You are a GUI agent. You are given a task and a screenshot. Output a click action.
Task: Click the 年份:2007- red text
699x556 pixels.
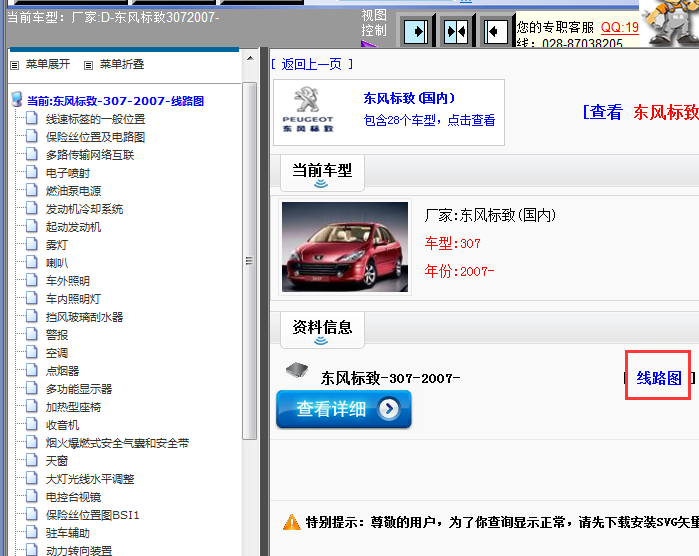(459, 271)
